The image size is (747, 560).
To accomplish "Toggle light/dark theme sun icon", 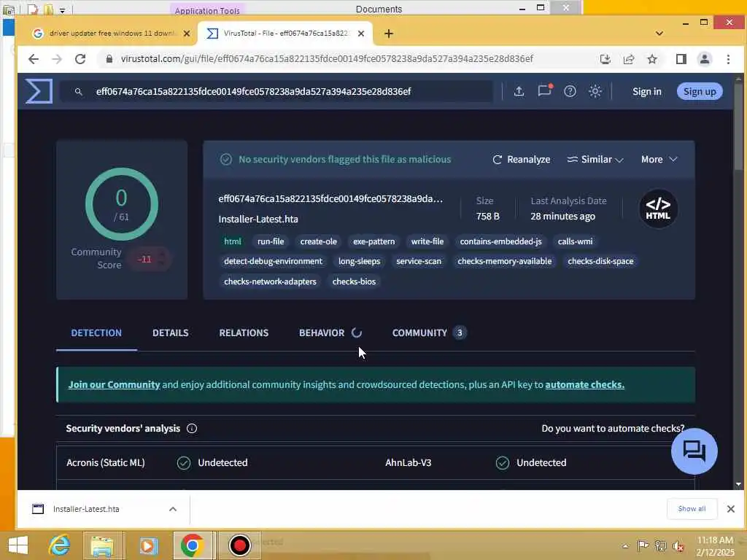I will tap(595, 91).
